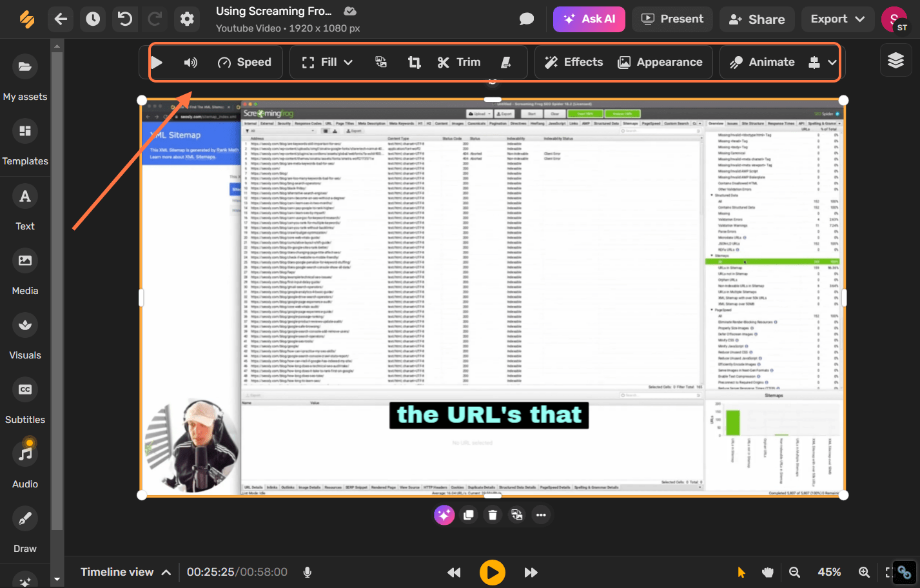
Task: Open the Appearance panel
Action: (x=660, y=63)
